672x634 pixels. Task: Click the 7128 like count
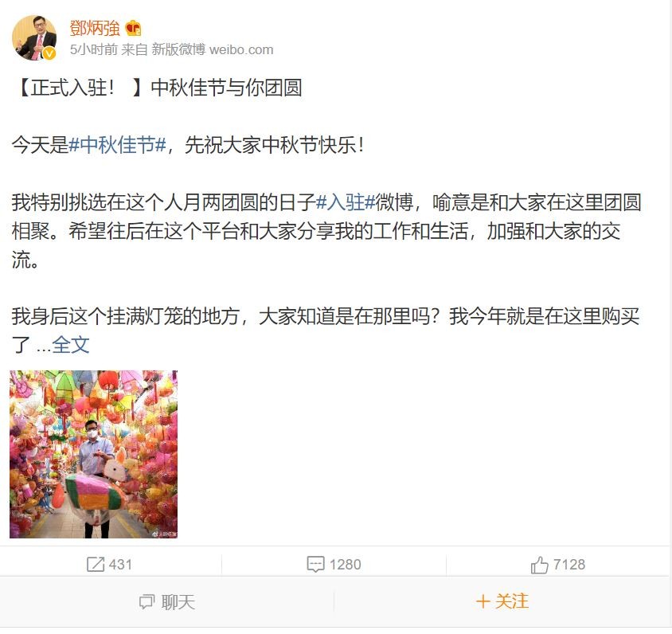click(x=569, y=564)
